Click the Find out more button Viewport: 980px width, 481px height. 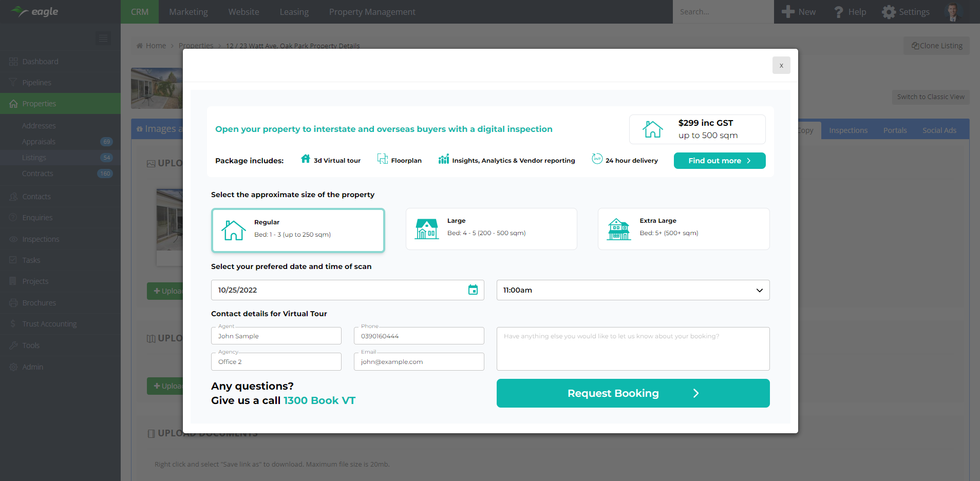(x=719, y=161)
